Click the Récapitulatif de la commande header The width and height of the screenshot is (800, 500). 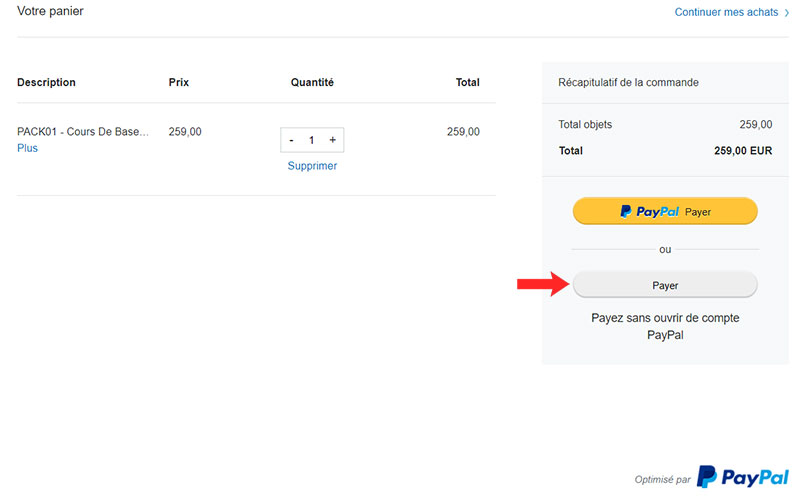click(628, 82)
